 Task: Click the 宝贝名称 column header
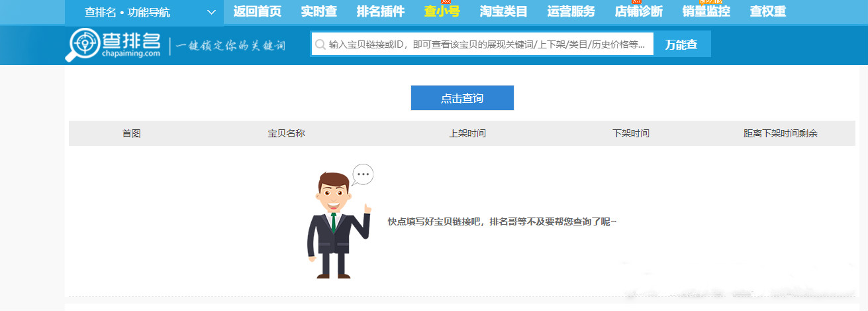pos(286,133)
